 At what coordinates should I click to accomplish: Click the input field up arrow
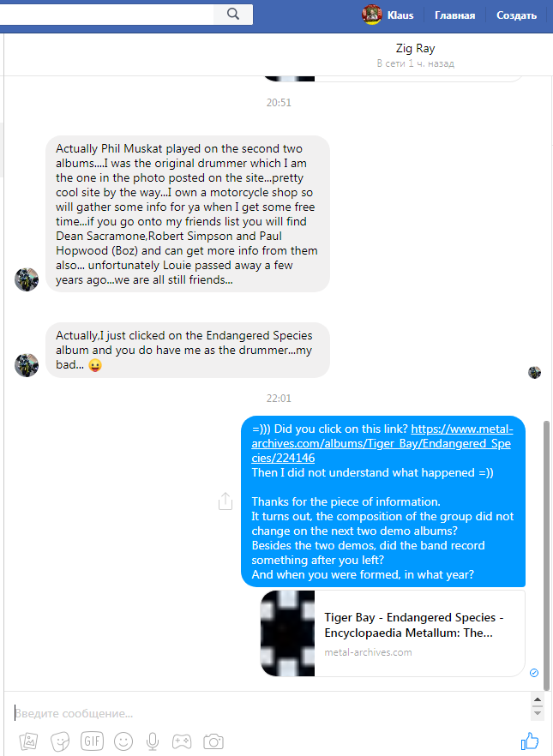point(537,700)
